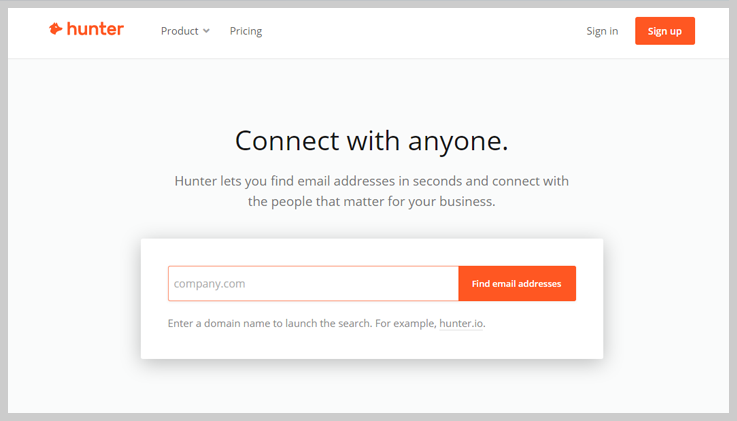
Task: Expand the chevron arrow next to Product
Action: tap(206, 31)
